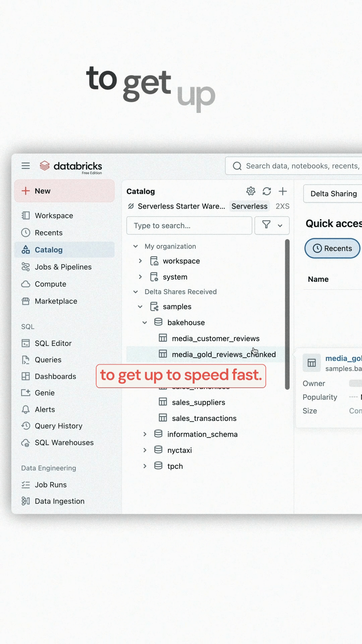
Task: Go to Jobs & Pipelines
Action: (63, 267)
